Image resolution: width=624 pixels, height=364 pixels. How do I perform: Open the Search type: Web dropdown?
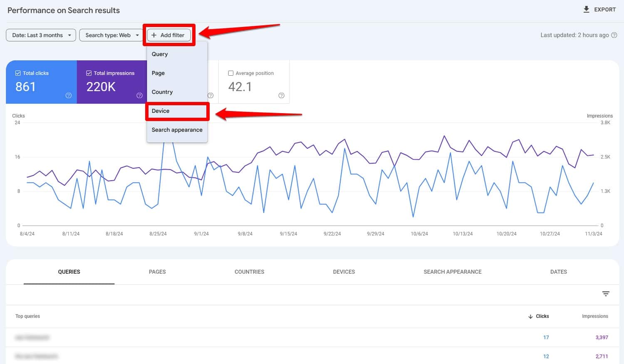111,35
